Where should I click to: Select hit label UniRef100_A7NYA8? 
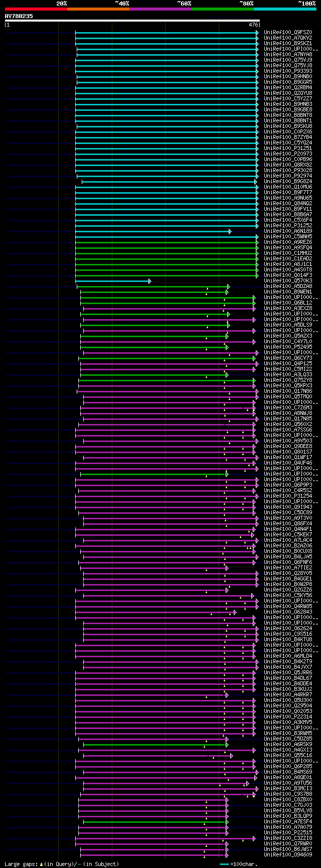pyautogui.click(x=288, y=55)
